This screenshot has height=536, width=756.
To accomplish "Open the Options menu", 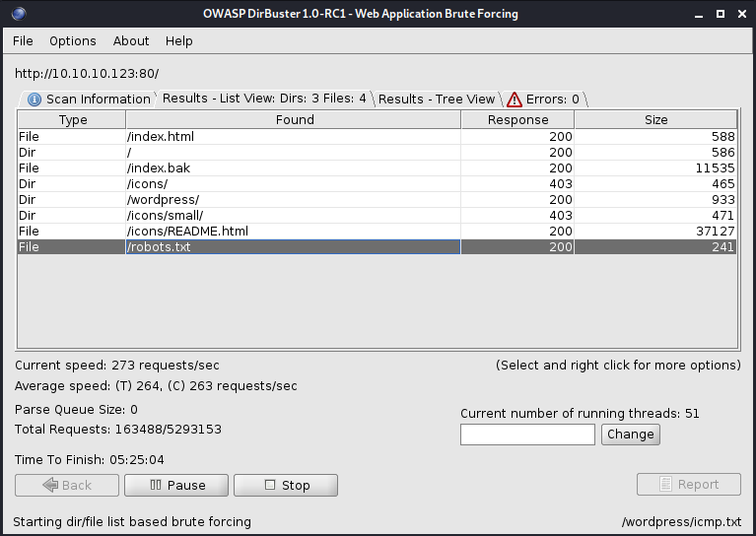I will click(73, 41).
